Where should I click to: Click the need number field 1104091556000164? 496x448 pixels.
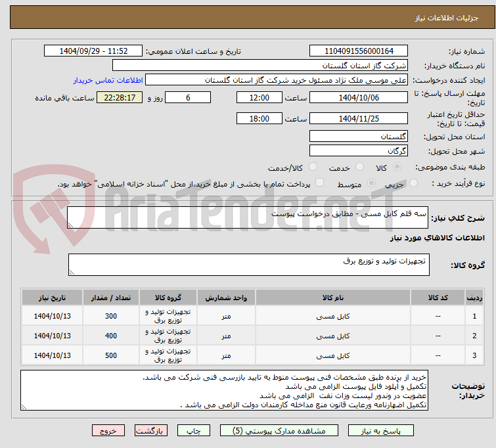click(x=359, y=51)
